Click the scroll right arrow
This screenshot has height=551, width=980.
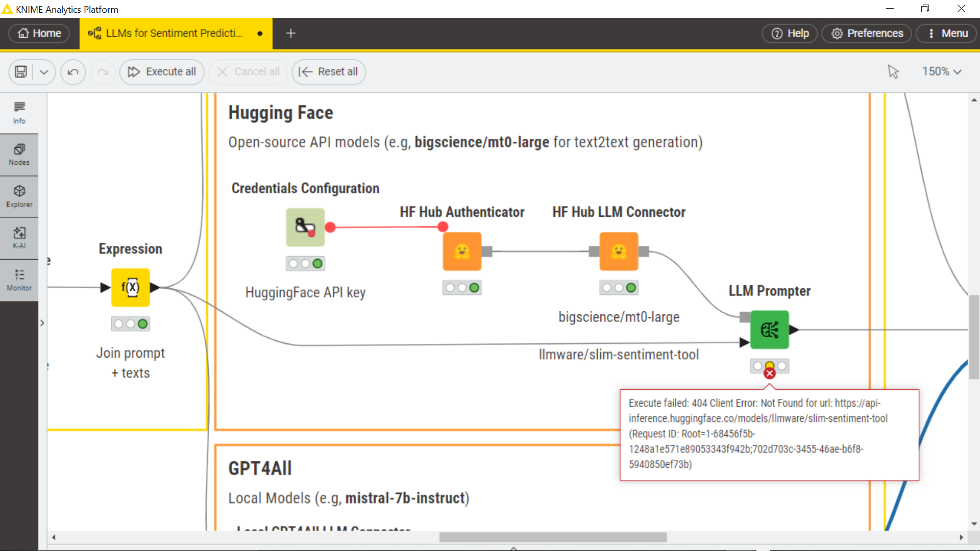pos(961,537)
